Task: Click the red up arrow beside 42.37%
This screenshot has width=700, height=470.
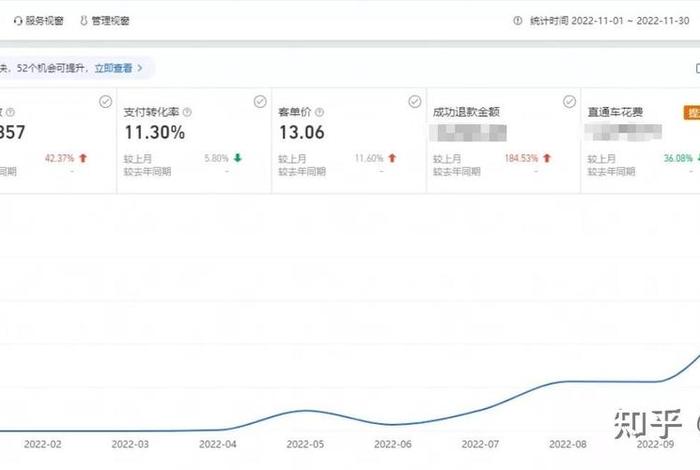Action: [83, 158]
